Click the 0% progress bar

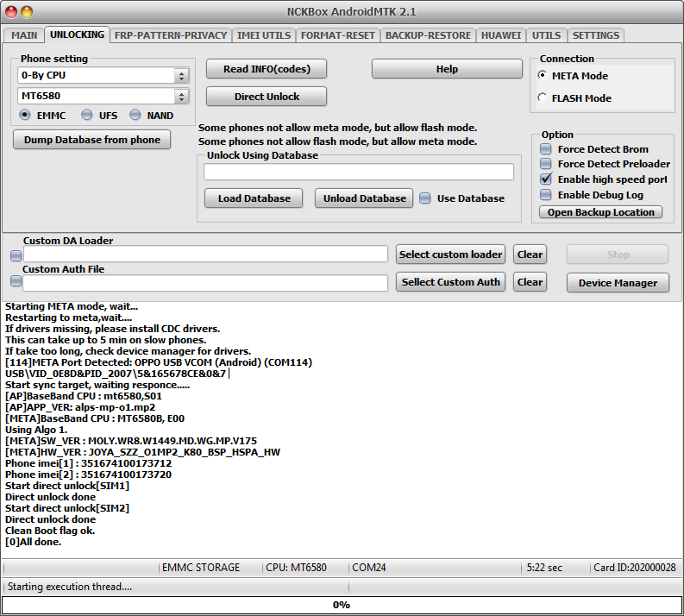pyautogui.click(x=342, y=605)
